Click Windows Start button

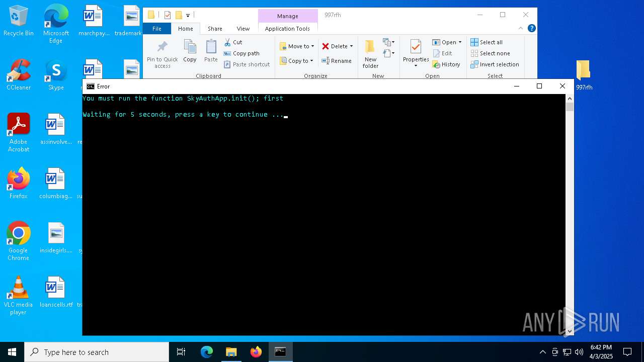[x=12, y=352]
